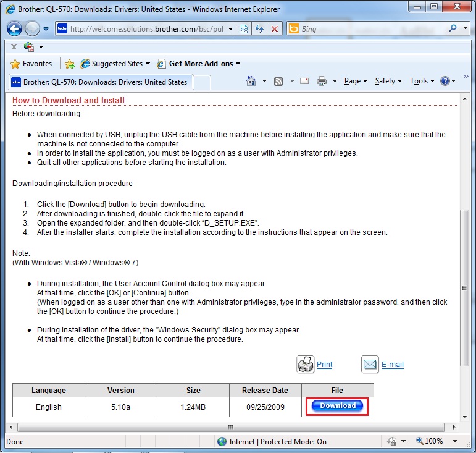Click the browser Back arrow button
Image resolution: width=476 pixels, height=453 pixels.
[14, 28]
